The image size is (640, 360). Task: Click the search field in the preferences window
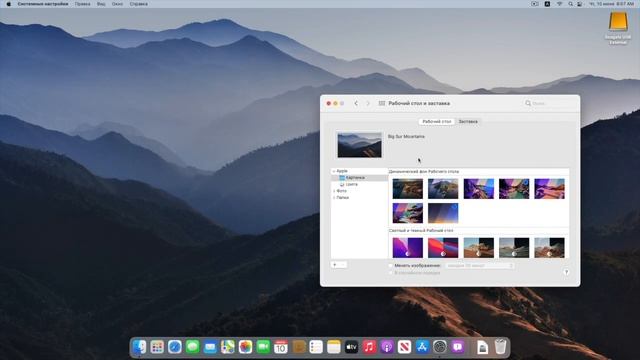548,103
